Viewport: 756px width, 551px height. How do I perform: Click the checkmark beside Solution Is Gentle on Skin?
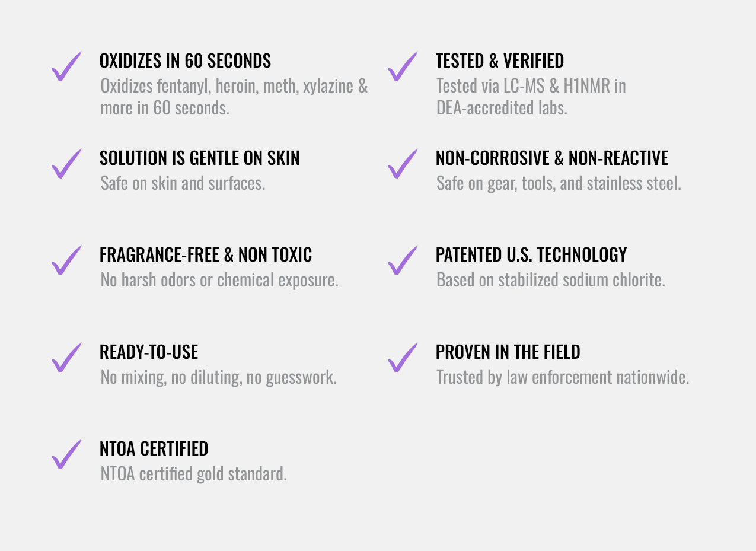tap(66, 164)
